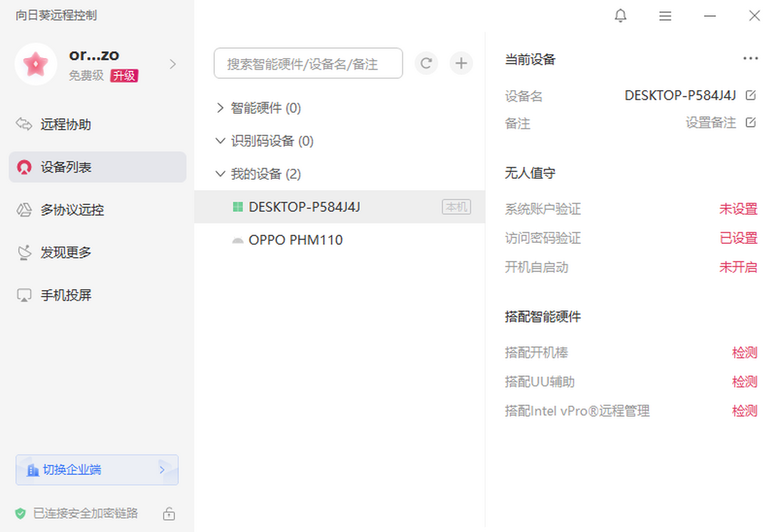Refresh the device list

point(426,63)
